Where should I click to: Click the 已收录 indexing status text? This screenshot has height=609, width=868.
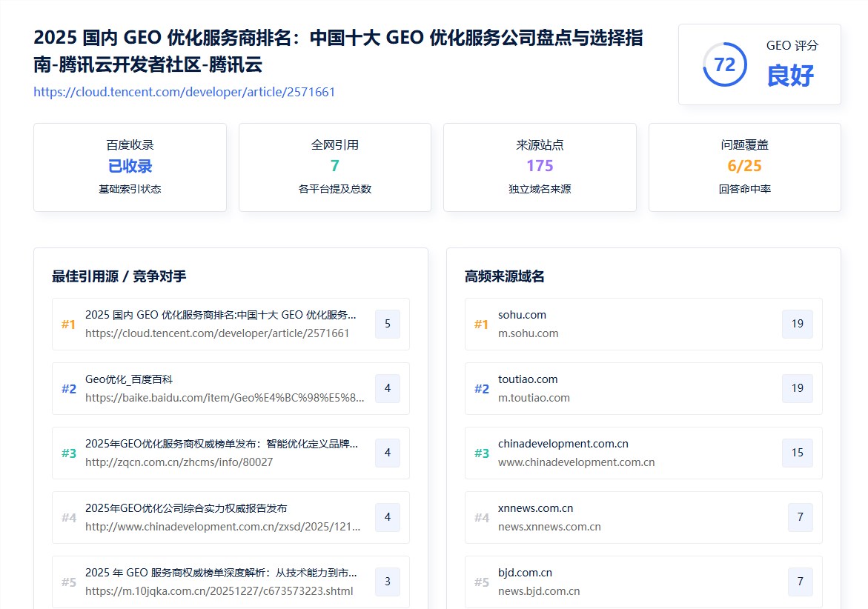tap(130, 166)
